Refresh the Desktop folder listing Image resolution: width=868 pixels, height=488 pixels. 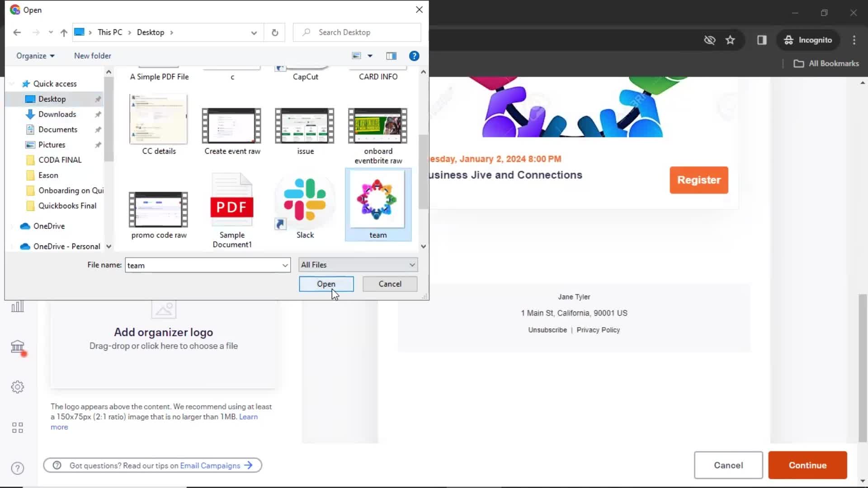coord(275,33)
